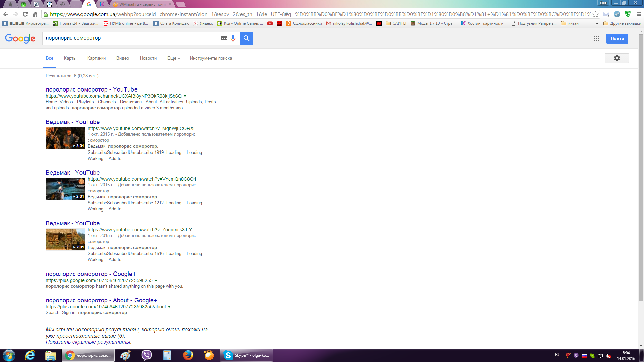Open the Windows Start menu
The image size is (644, 362).
tap(9, 355)
